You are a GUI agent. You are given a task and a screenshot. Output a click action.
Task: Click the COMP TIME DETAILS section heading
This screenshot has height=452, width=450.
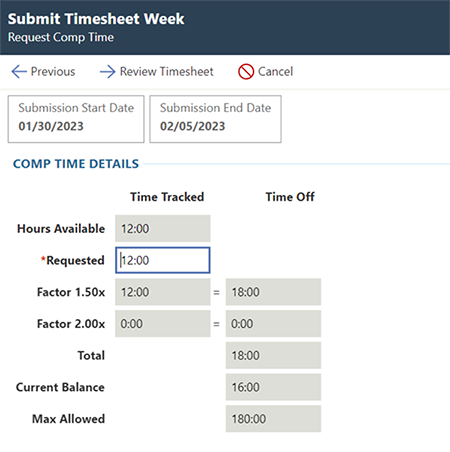pyautogui.click(x=76, y=164)
